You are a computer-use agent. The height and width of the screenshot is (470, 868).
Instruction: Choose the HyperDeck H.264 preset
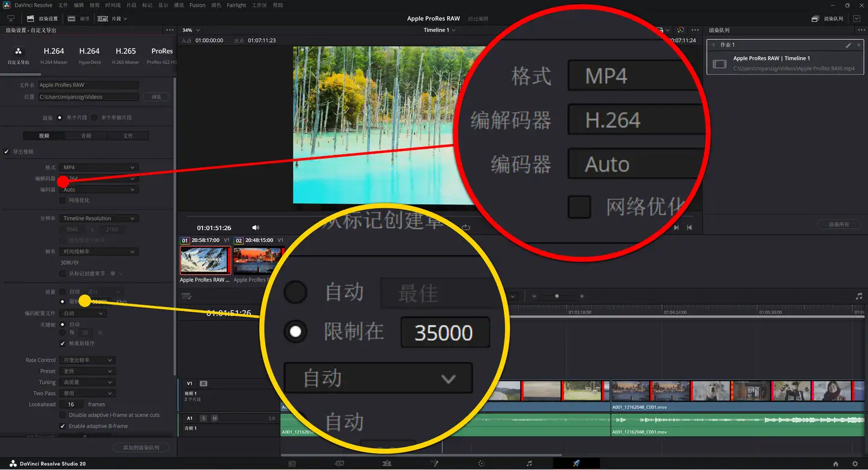coord(89,55)
